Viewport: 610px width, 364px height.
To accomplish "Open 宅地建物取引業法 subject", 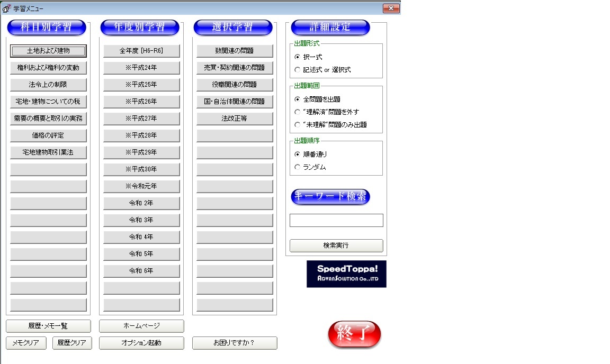I will point(48,152).
